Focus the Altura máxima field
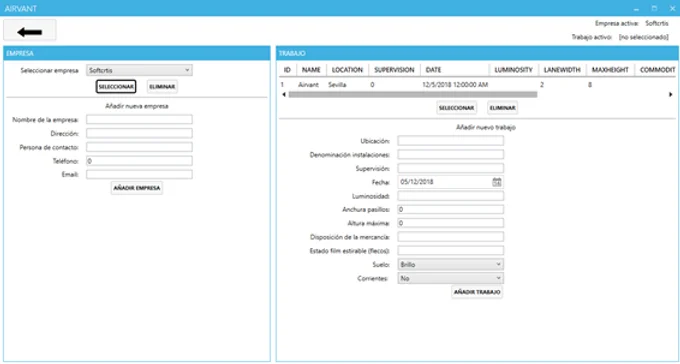 451,223
